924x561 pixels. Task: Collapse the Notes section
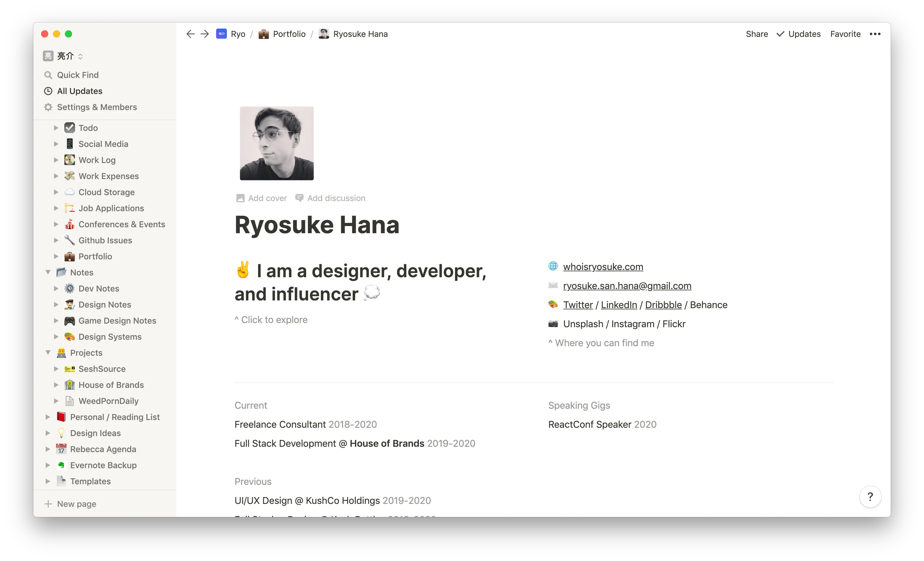48,272
